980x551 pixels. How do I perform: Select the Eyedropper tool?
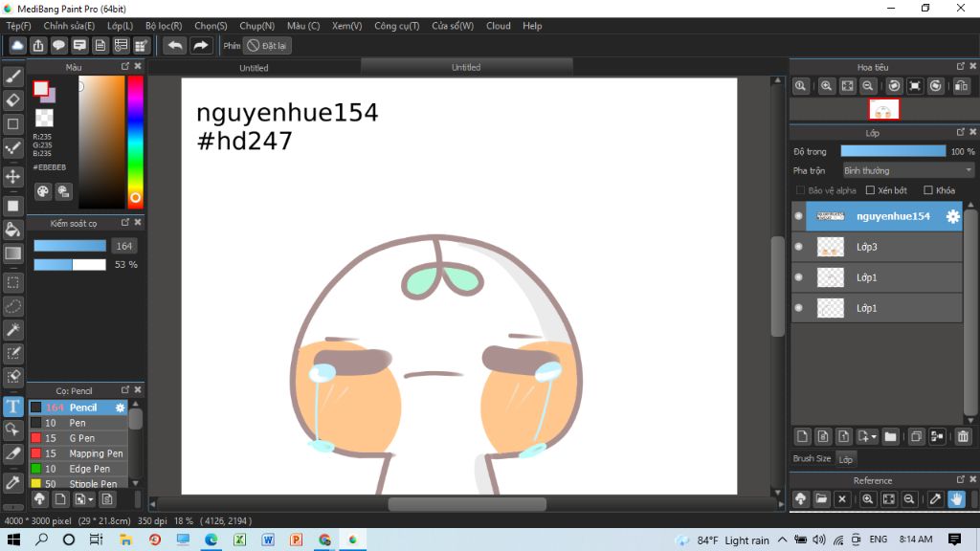13,482
